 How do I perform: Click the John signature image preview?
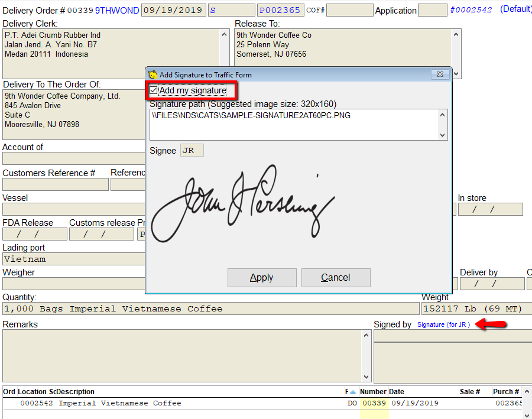pos(244,203)
